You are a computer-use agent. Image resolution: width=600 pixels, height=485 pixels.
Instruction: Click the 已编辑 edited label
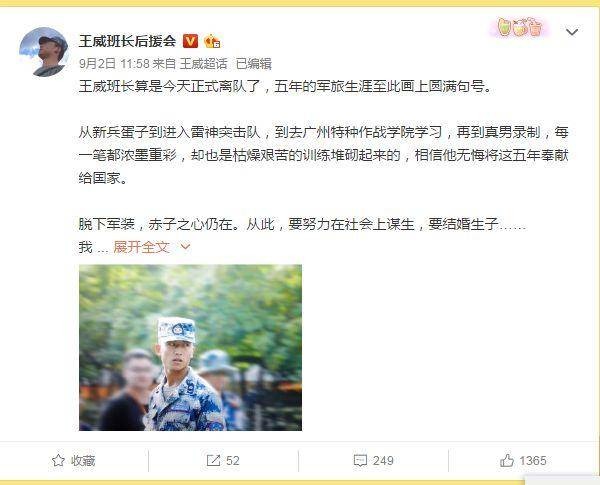(x=254, y=64)
